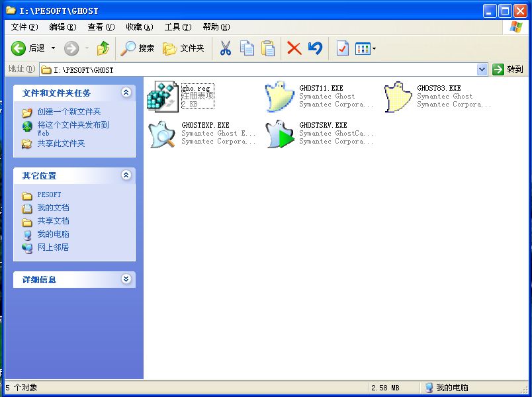Screen dimensions: 532x397
Task: Select the gho.reg registry file icon
Action: coord(163,97)
